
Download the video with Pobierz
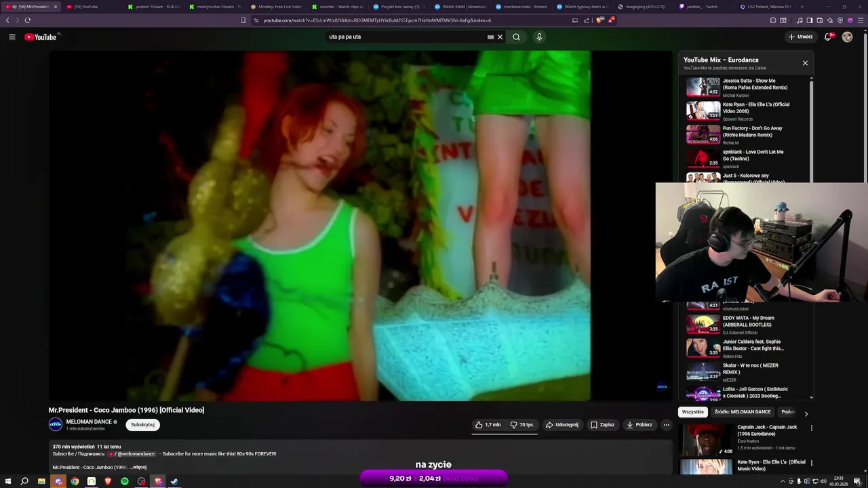[639, 425]
